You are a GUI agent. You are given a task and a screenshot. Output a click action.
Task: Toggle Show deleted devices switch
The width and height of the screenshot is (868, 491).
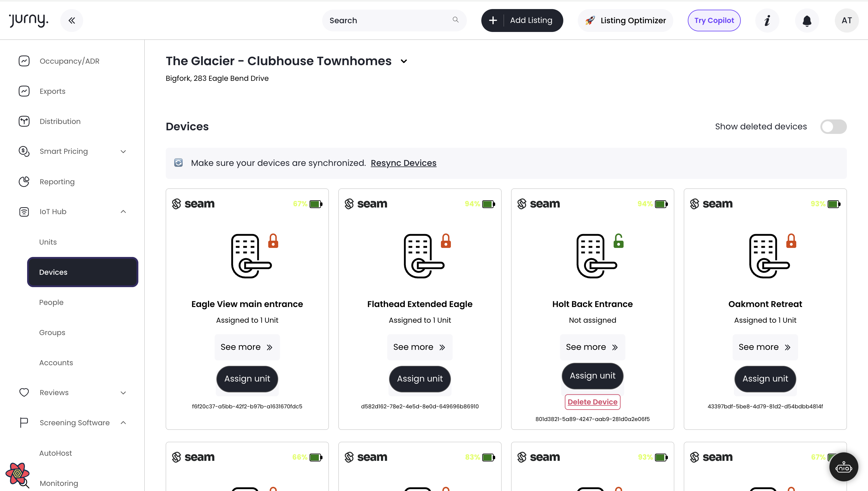tap(833, 127)
